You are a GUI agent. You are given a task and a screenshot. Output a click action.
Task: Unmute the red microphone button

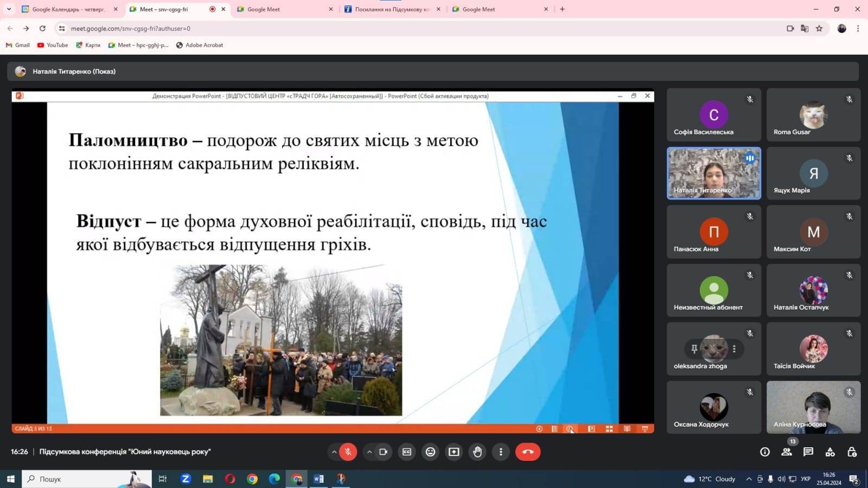[348, 452]
